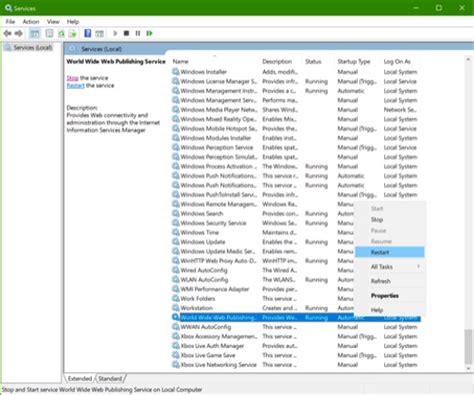Viewport: 474px width, 395px height.
Task: Click the Start Service play icon
Action: coord(115,33)
